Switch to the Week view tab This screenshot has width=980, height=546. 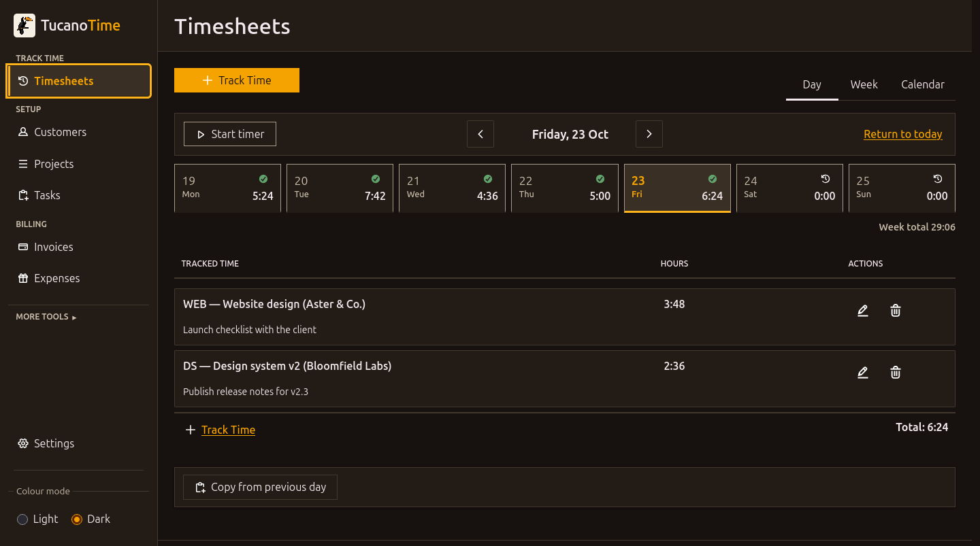coord(864,85)
